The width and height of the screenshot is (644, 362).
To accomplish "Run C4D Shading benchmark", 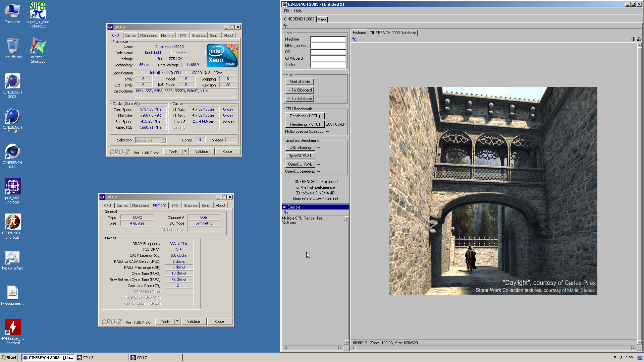I will pyautogui.click(x=300, y=147).
